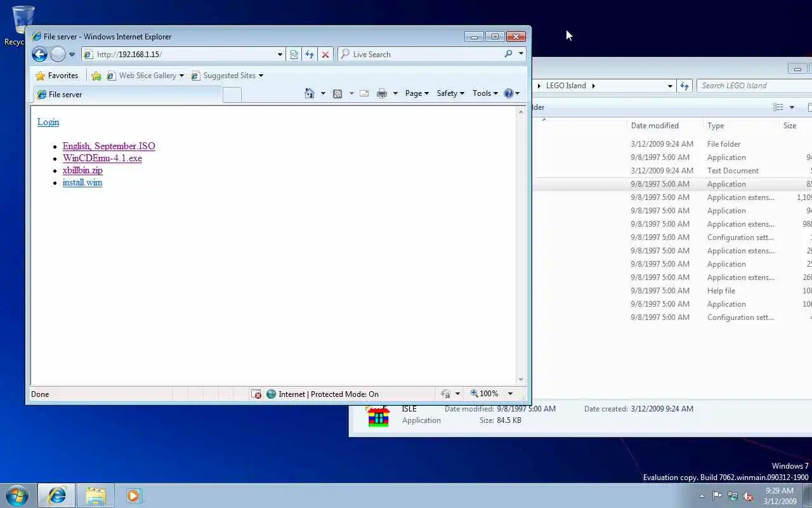The height and width of the screenshot is (508, 812).
Task: Click the Refresh page icon
Action: [x=310, y=55]
